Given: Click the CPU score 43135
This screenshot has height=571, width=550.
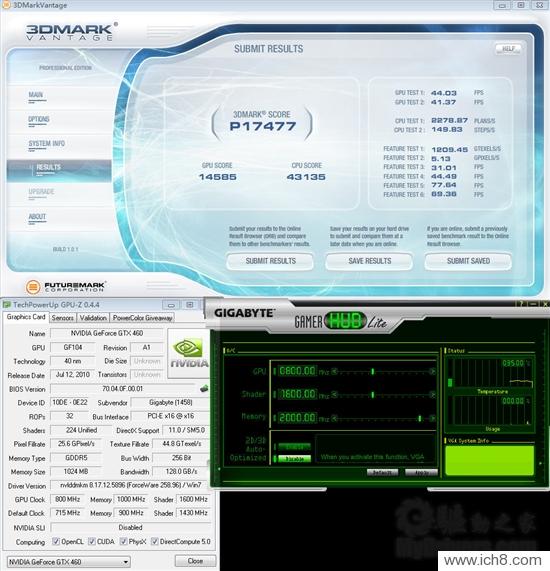Looking at the screenshot, I should pos(306,177).
